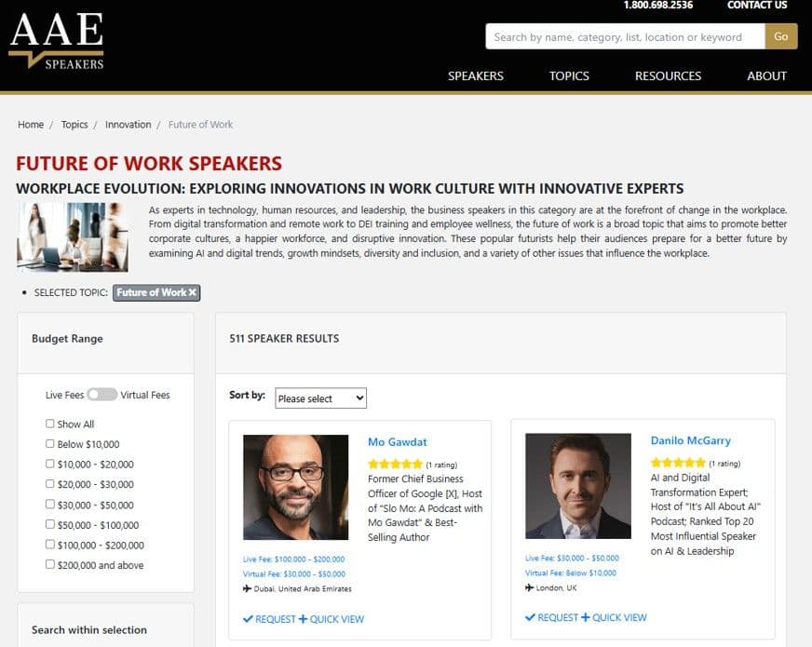Toggle between Live Fees and Virtual Fees

point(102,395)
